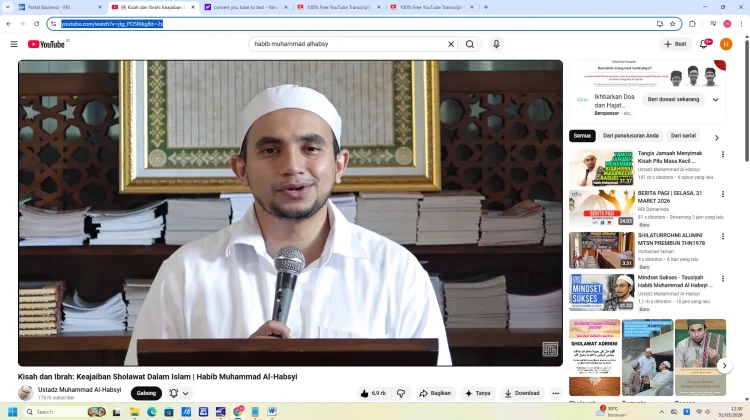Like the video with thumbs up
The width and height of the screenshot is (750, 420).
tap(373, 393)
